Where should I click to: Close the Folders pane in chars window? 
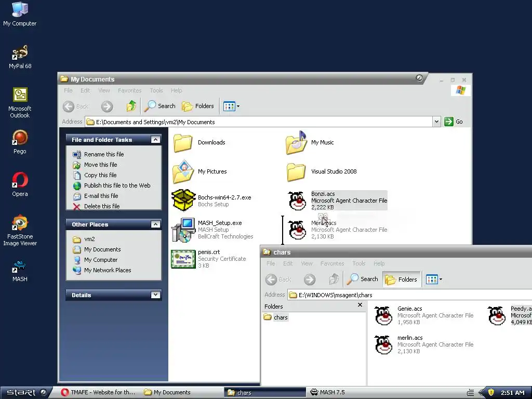tap(360, 305)
